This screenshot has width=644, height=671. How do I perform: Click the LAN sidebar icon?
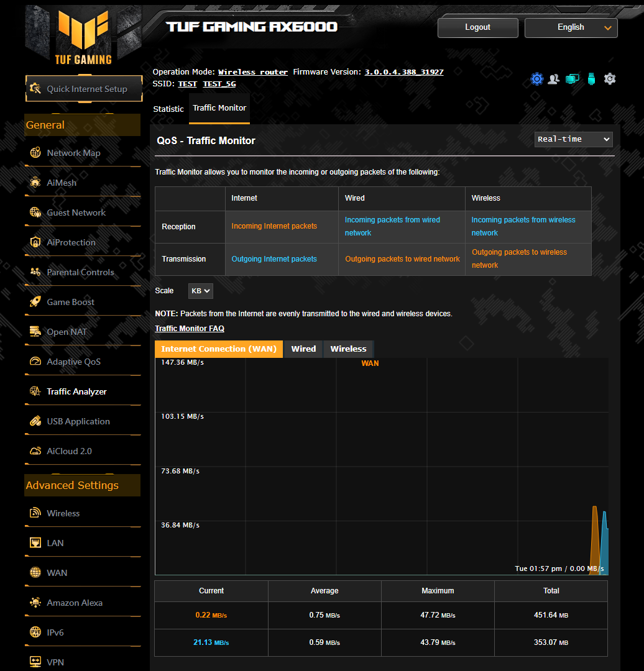coord(35,542)
